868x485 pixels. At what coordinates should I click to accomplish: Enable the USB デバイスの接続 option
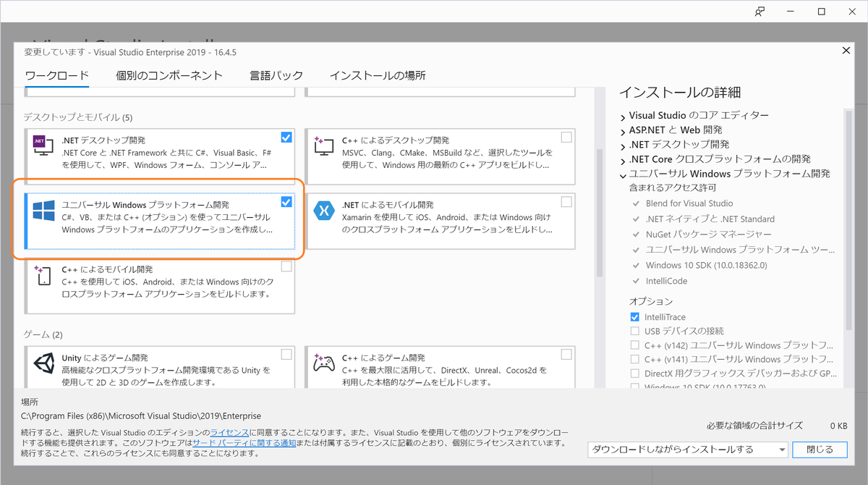635,331
